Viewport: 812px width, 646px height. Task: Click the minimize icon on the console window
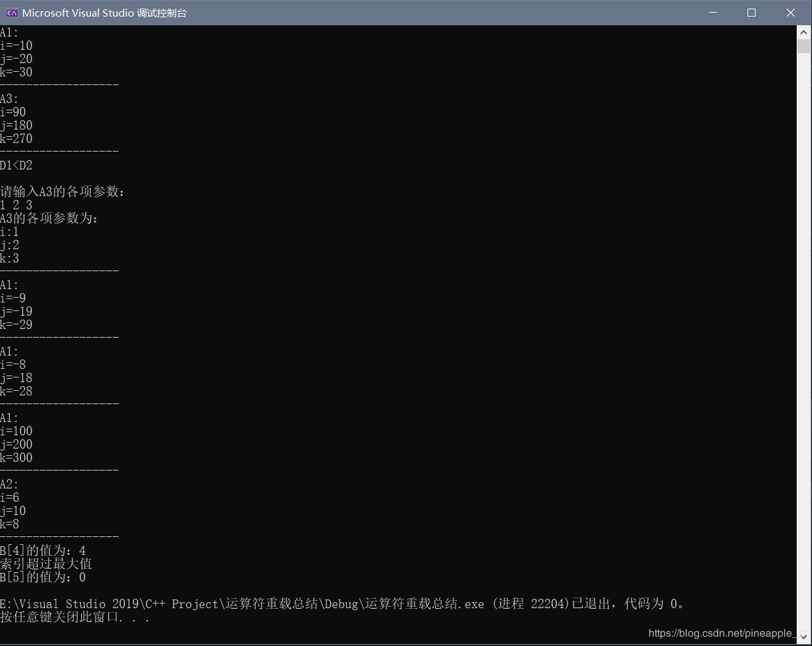tap(712, 12)
